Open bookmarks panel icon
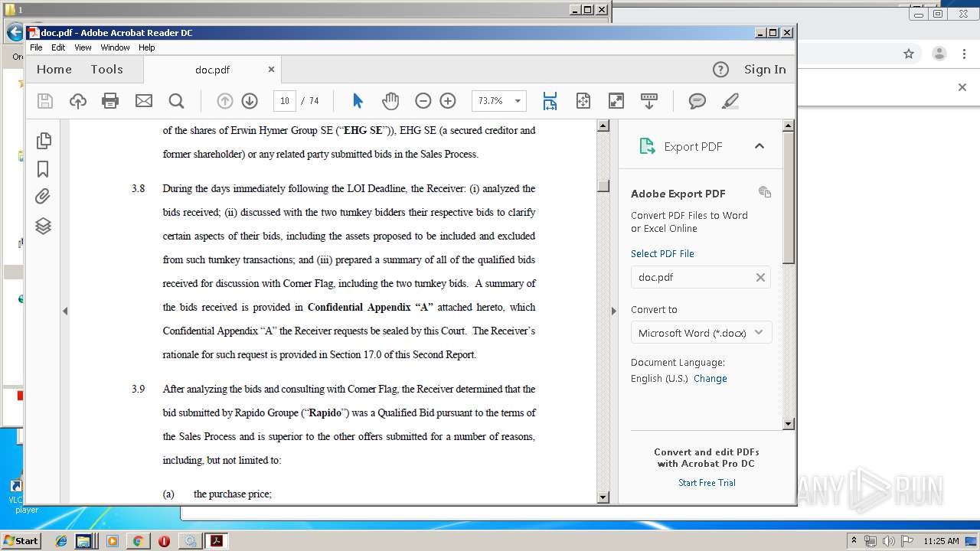 coord(44,169)
